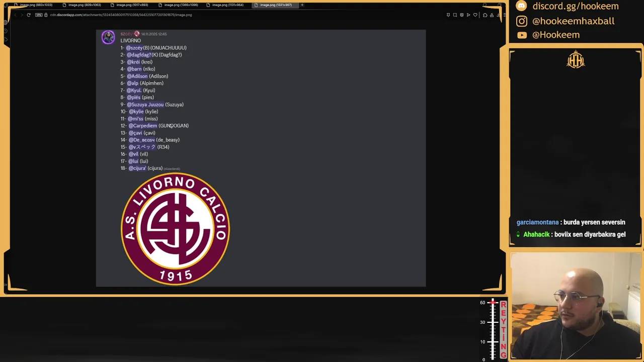Click the streamer webcam feed
The height and width of the screenshot is (362, 644).
pos(576,307)
